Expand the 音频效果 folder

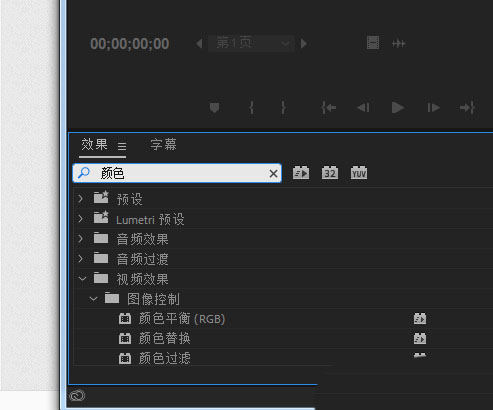[80, 239]
